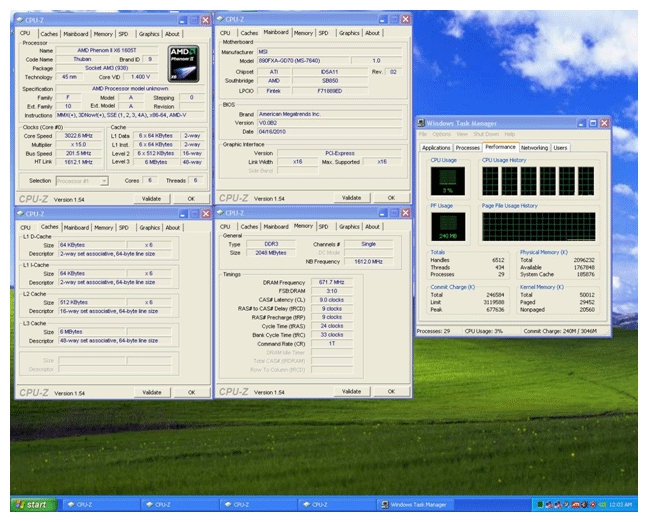The width and height of the screenshot is (648, 522).
Task: Click the Core Speed value 3022.6 MHz
Action: pyautogui.click(x=79, y=136)
